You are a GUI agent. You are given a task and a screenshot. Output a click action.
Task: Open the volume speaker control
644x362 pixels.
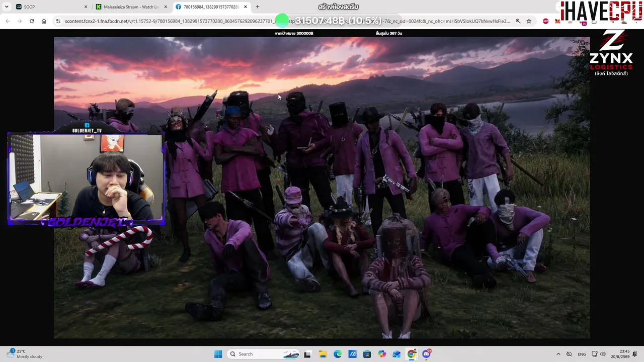coord(603,354)
